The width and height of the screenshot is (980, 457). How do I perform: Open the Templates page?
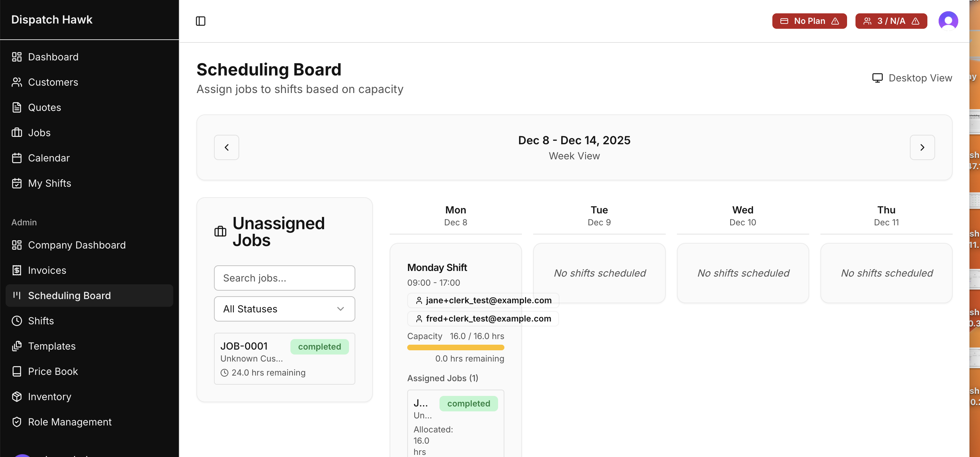[52, 346]
